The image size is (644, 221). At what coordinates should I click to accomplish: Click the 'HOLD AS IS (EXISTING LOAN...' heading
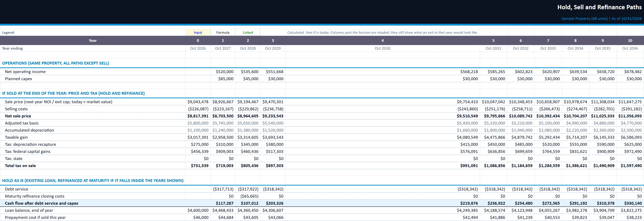click(93, 181)
